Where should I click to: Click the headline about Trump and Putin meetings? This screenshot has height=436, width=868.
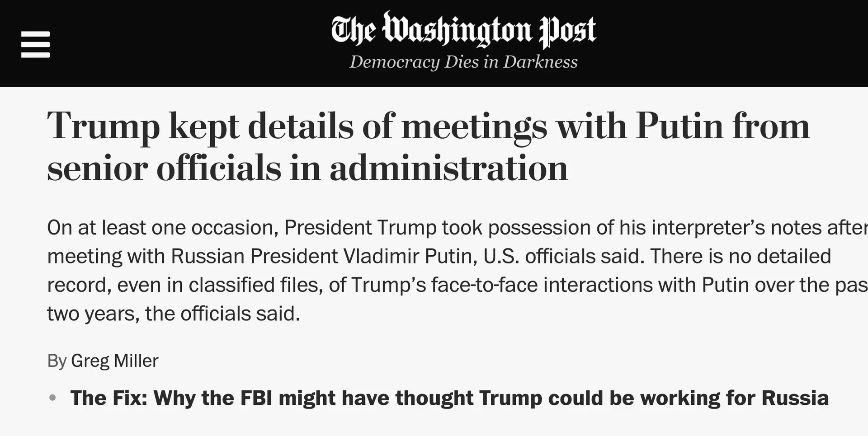point(428,147)
